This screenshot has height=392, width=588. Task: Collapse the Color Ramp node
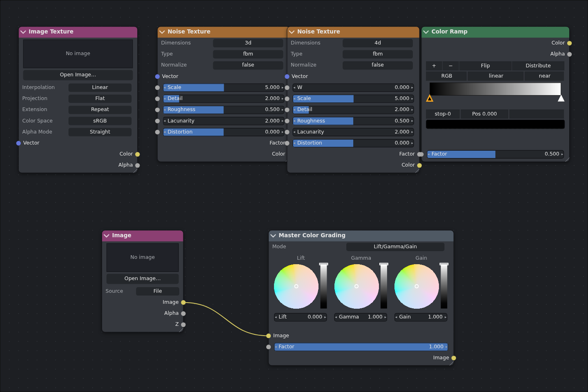coord(426,32)
